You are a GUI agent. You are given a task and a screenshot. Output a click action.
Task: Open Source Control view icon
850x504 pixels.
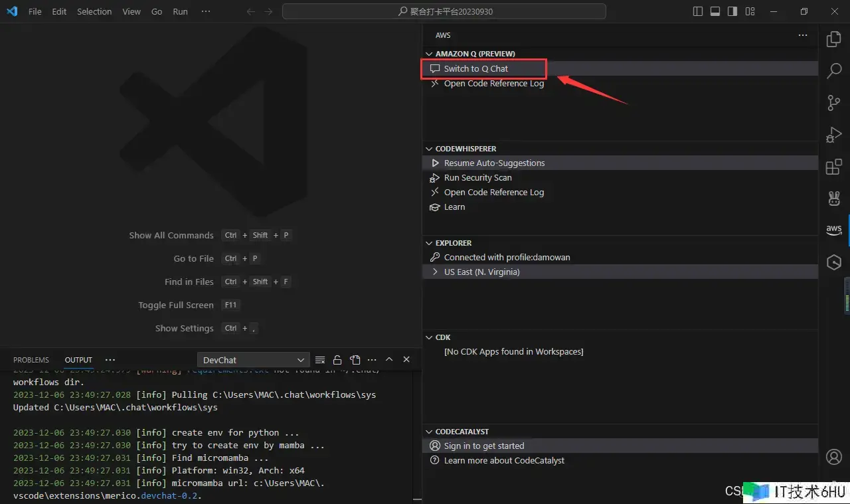click(834, 102)
